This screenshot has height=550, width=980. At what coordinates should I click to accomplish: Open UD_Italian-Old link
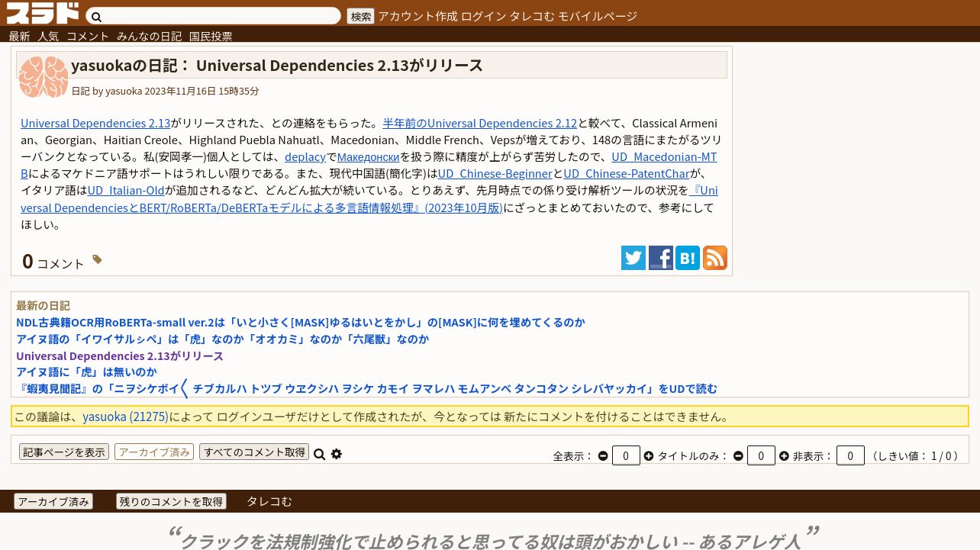coord(126,190)
